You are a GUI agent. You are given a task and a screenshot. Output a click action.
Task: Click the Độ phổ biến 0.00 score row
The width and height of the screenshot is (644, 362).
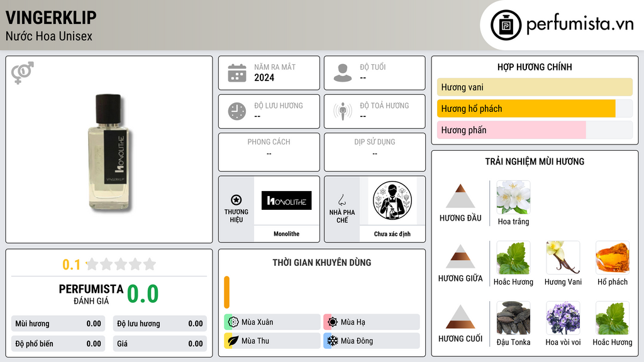(58, 344)
